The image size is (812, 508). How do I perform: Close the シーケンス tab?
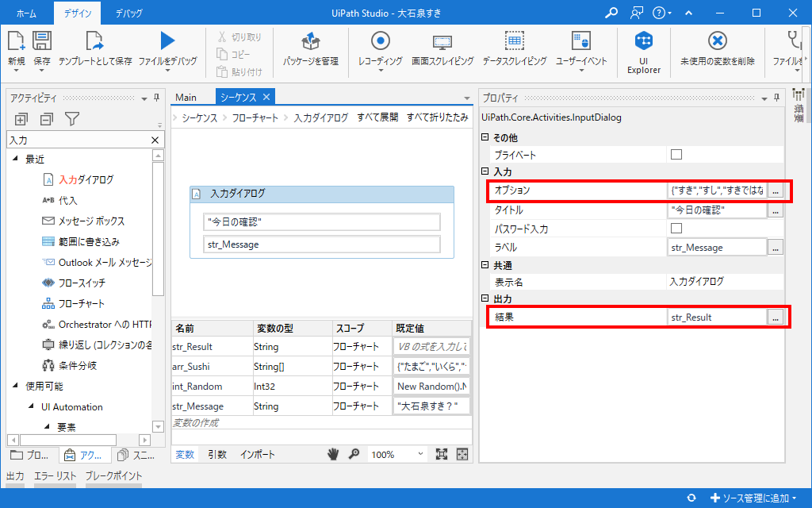(266, 97)
